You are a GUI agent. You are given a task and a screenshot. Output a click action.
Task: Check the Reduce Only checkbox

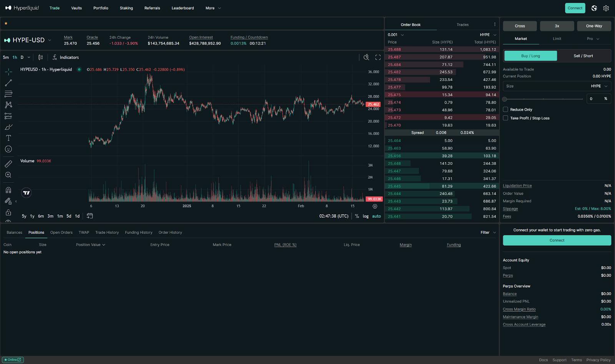point(505,109)
